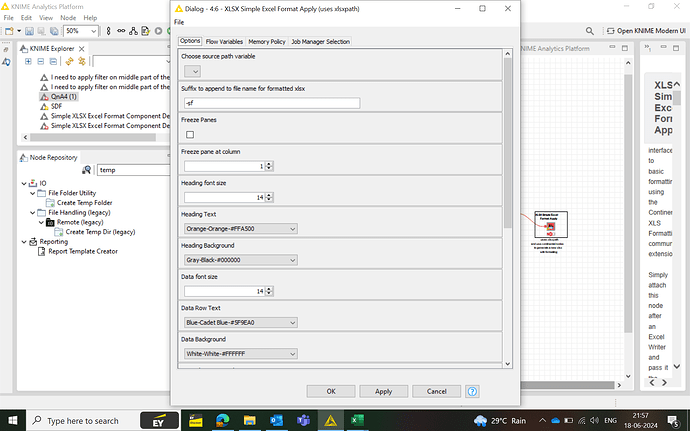
Task: Click the configure node toolbar icon
Action: pos(145,31)
